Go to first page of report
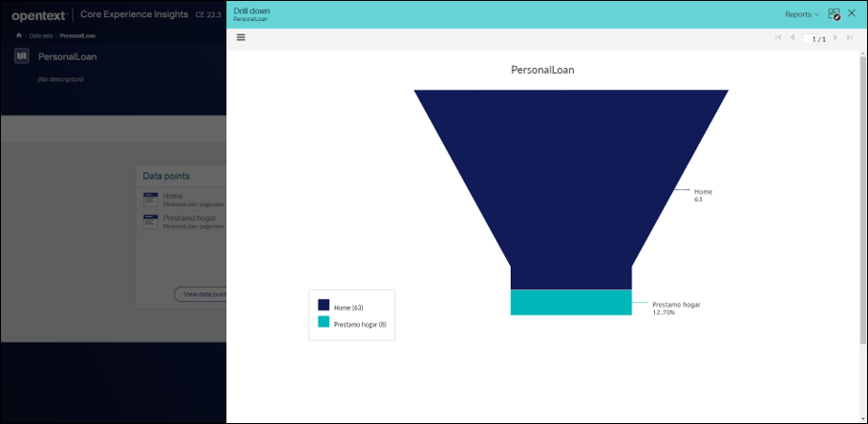 click(x=778, y=37)
